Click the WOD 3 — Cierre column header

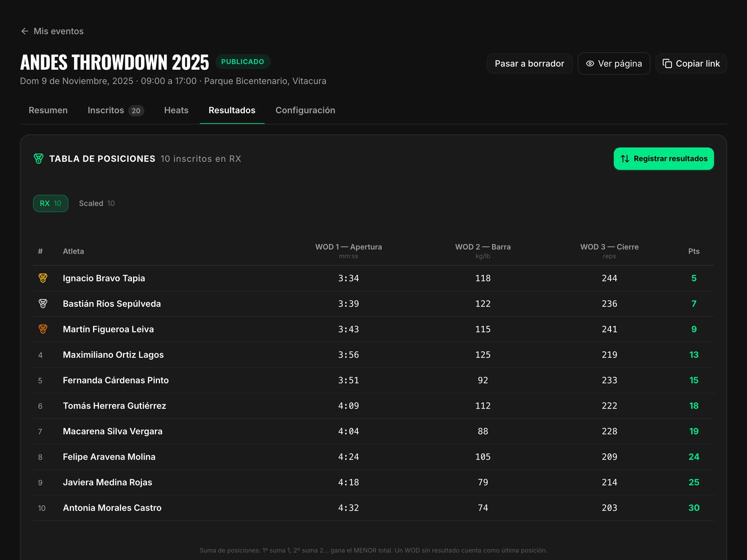[x=609, y=251]
